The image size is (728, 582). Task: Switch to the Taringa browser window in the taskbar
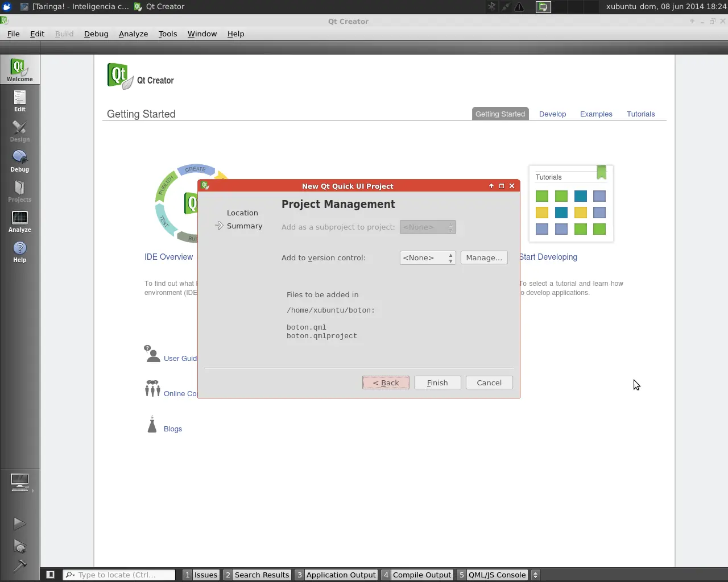click(75, 7)
